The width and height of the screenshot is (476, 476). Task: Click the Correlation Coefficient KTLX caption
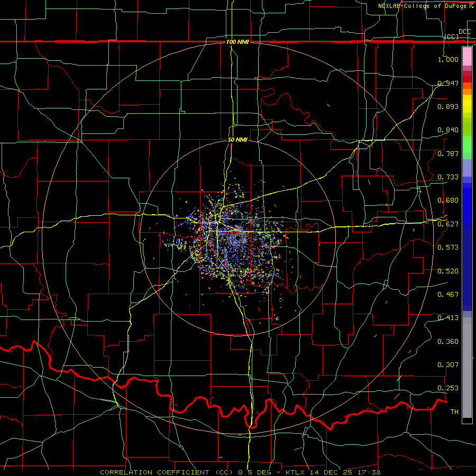click(x=240, y=472)
